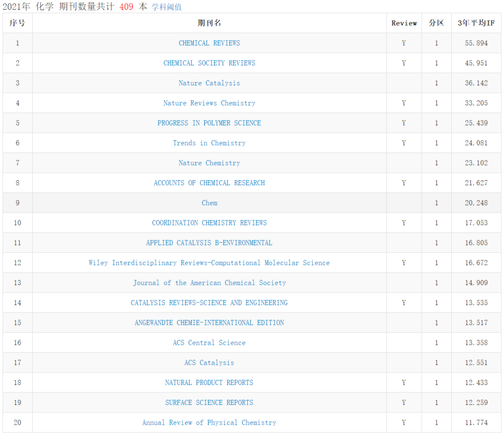
Task: Open the 学科阈值 link
Action: coord(167,7)
